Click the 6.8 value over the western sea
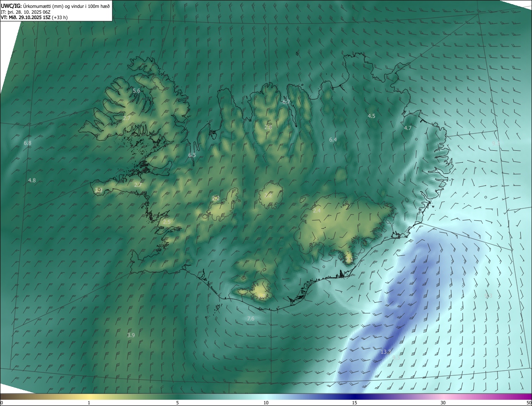The width and height of the screenshot is (532, 406). click(27, 143)
